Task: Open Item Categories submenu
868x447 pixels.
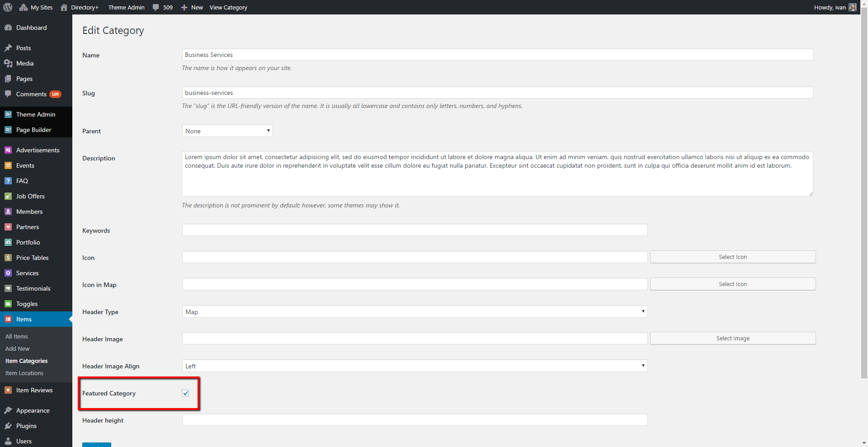Action: 27,361
